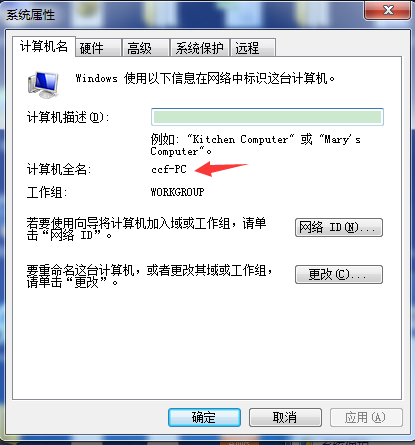Open the 高级 tab
Viewport: 415px width, 445px height.
[x=146, y=48]
